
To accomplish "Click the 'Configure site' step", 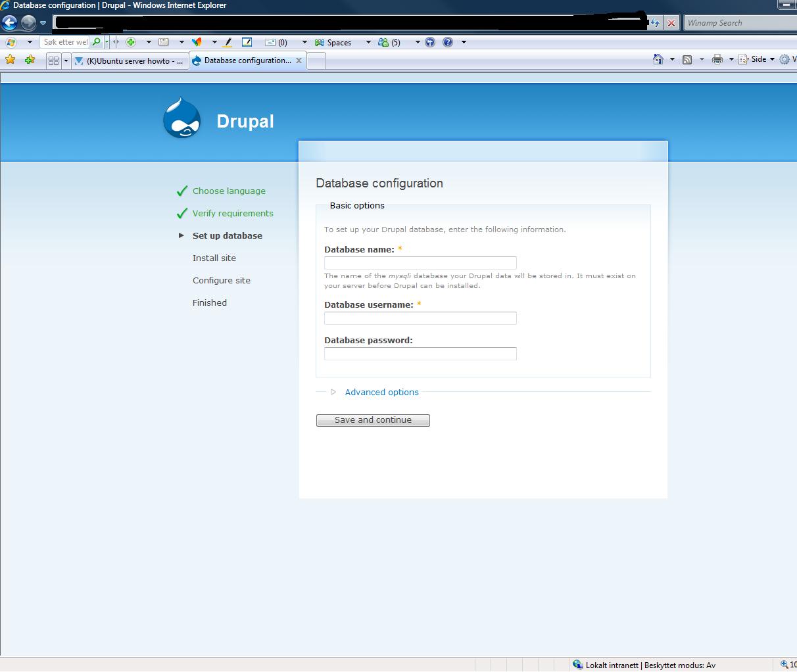I will pos(222,280).
